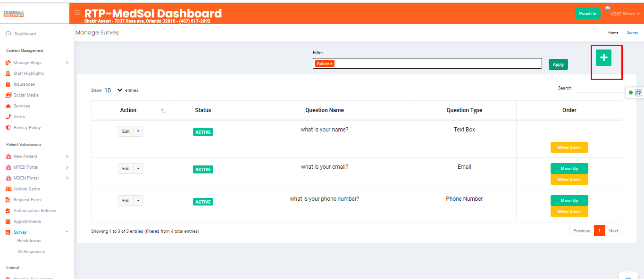Open Dashboard via its gauge icon
Screen dimensions: 644x279
(x=8, y=34)
